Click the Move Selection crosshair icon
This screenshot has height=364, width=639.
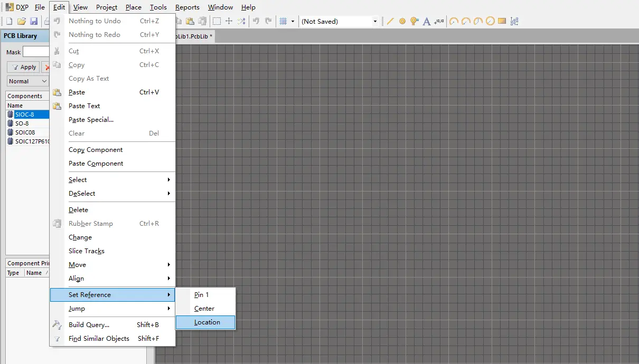[229, 22]
